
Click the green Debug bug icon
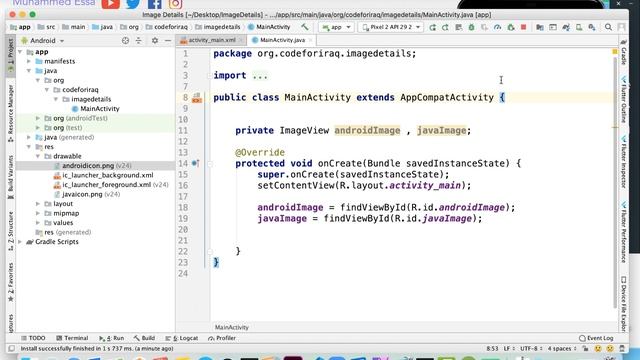471,27
